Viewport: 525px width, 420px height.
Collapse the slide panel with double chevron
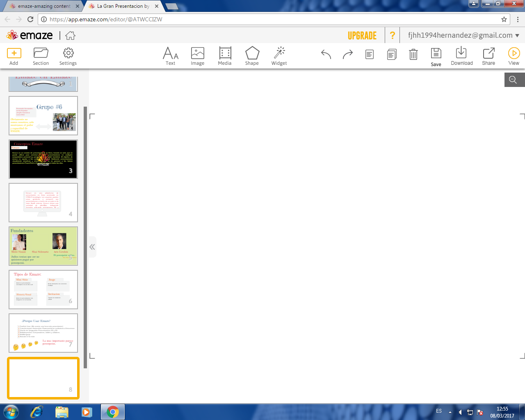(x=92, y=247)
